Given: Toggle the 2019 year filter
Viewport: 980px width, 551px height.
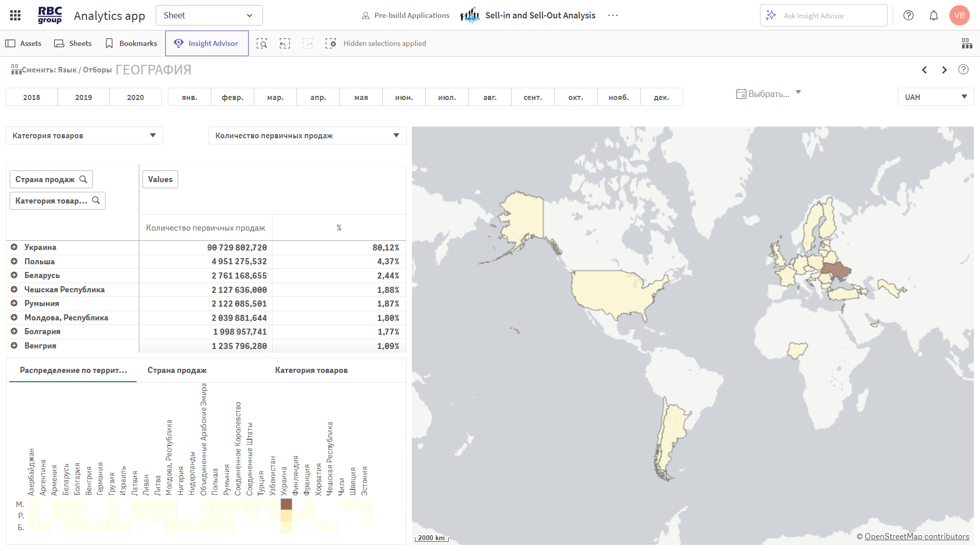Looking at the screenshot, I should pyautogui.click(x=84, y=97).
